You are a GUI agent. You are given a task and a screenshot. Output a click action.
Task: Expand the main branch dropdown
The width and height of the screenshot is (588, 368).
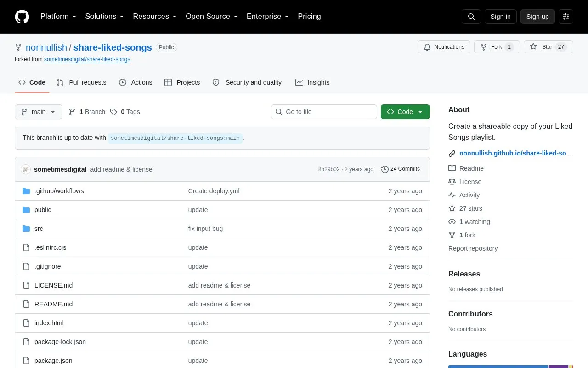39,112
